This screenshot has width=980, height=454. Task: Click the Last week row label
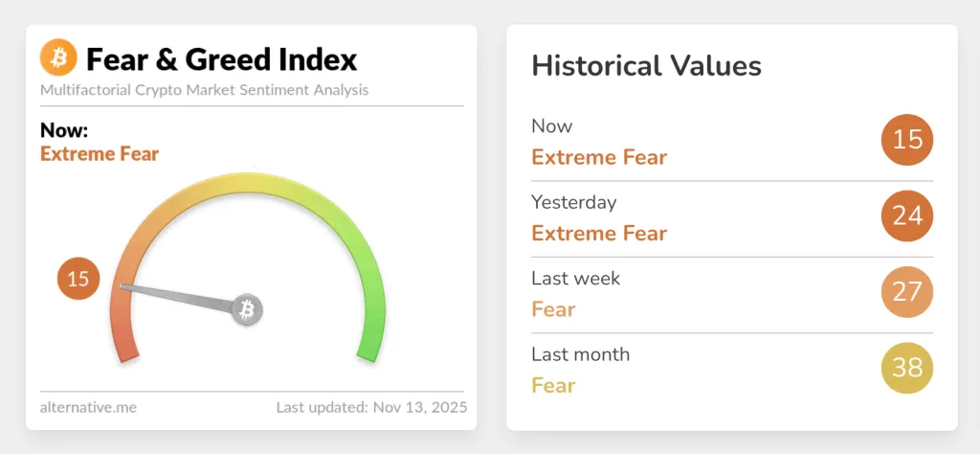[576, 279]
